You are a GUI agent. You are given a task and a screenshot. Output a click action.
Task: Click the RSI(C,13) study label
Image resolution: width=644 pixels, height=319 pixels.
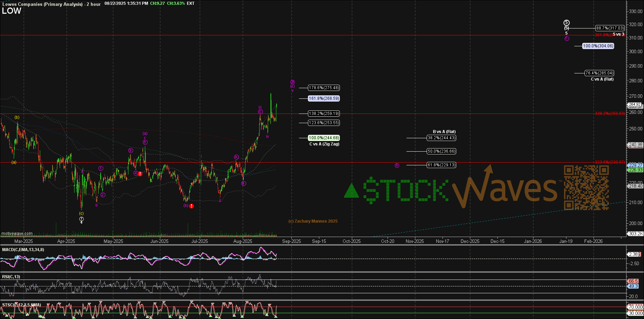(x=11, y=277)
